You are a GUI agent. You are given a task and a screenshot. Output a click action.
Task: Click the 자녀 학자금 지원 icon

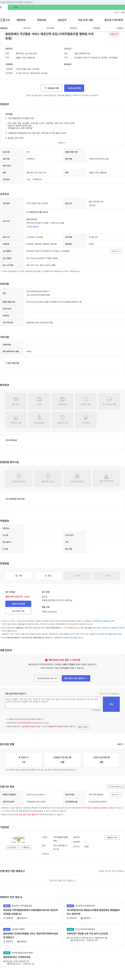pos(109,401)
